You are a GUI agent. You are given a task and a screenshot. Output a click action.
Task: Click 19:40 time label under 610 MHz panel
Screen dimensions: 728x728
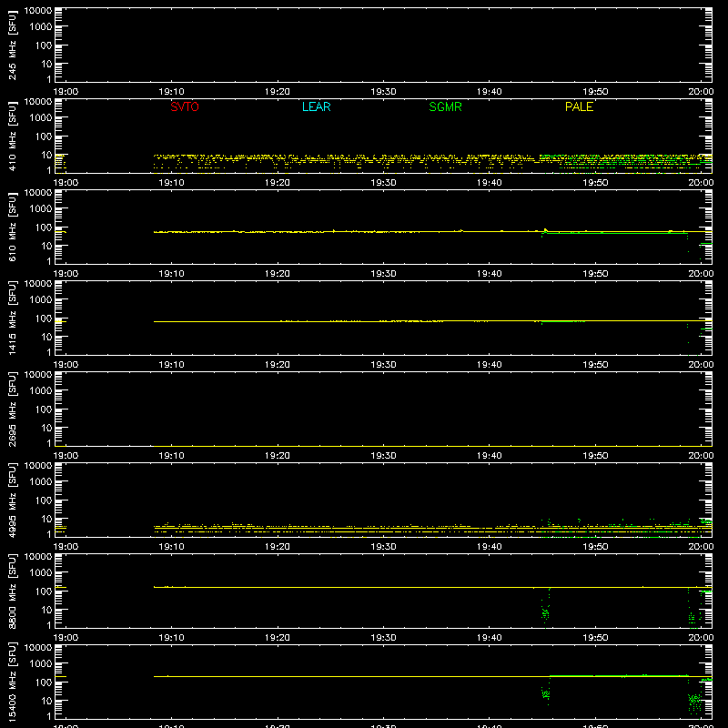490,274
